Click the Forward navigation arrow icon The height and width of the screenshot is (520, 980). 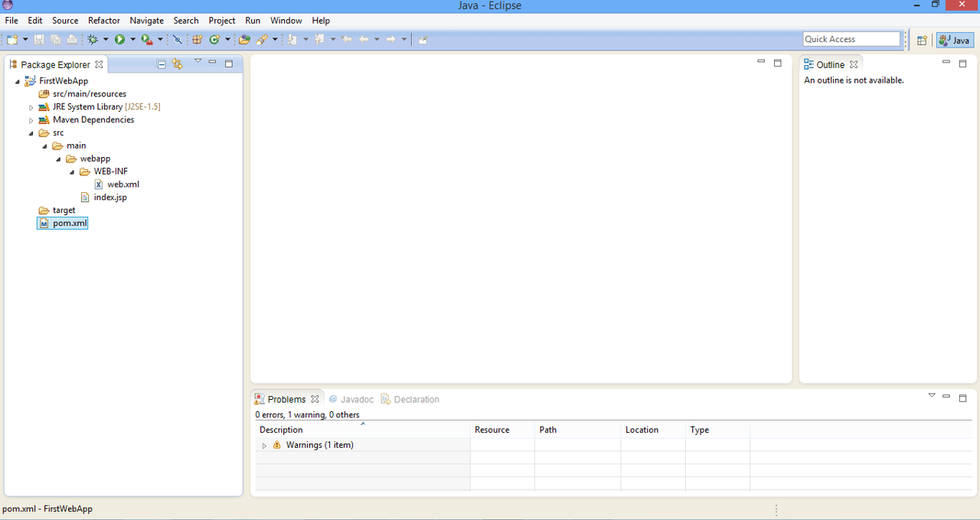point(390,39)
